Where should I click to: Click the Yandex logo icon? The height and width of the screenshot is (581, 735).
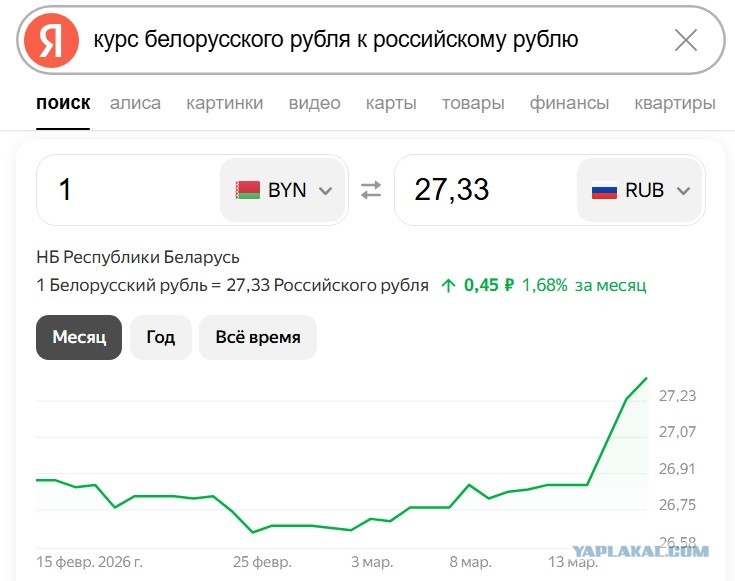52,41
